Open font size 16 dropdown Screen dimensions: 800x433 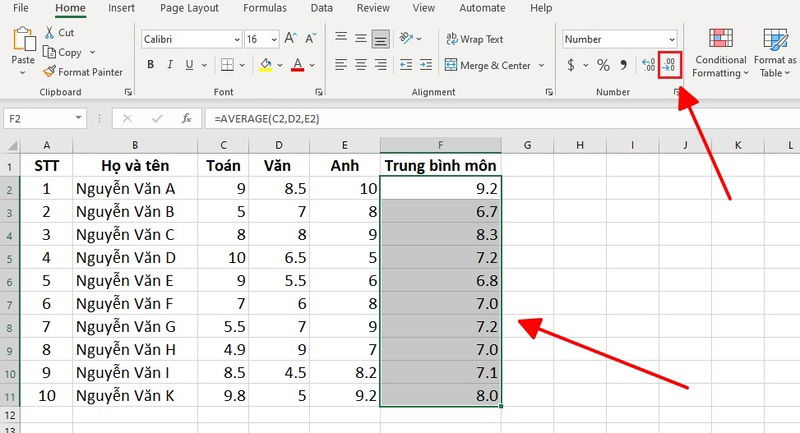(x=274, y=39)
